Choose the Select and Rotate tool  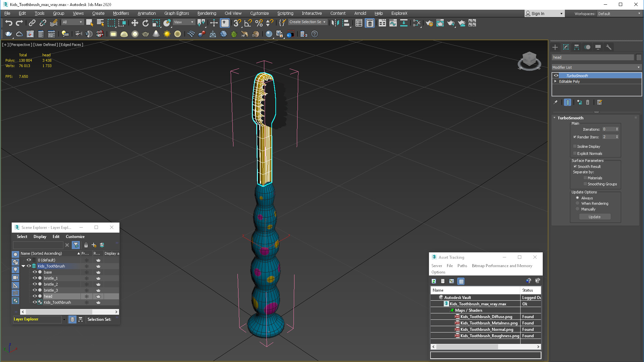pos(145,23)
